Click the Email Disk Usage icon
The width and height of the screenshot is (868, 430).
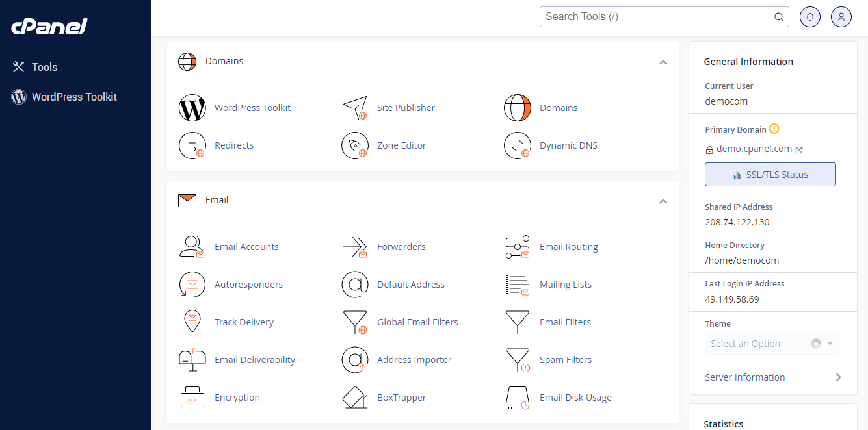point(517,397)
